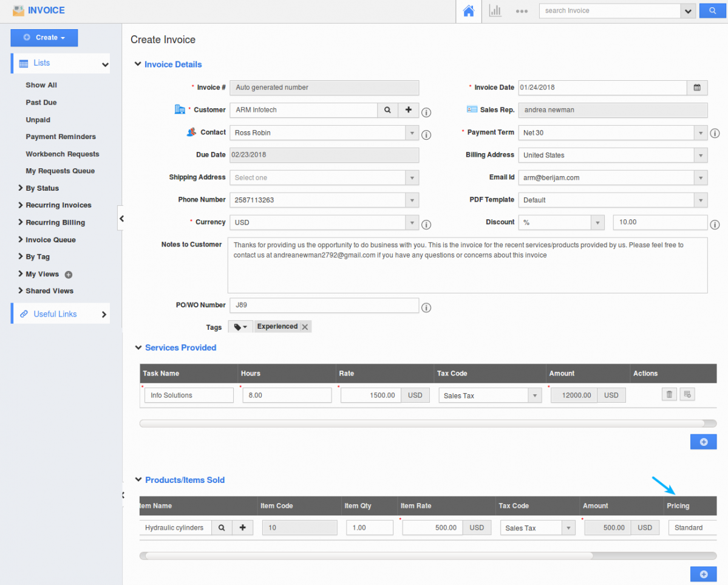The width and height of the screenshot is (728, 585).
Task: Open the Contact dropdown
Action: tap(412, 133)
